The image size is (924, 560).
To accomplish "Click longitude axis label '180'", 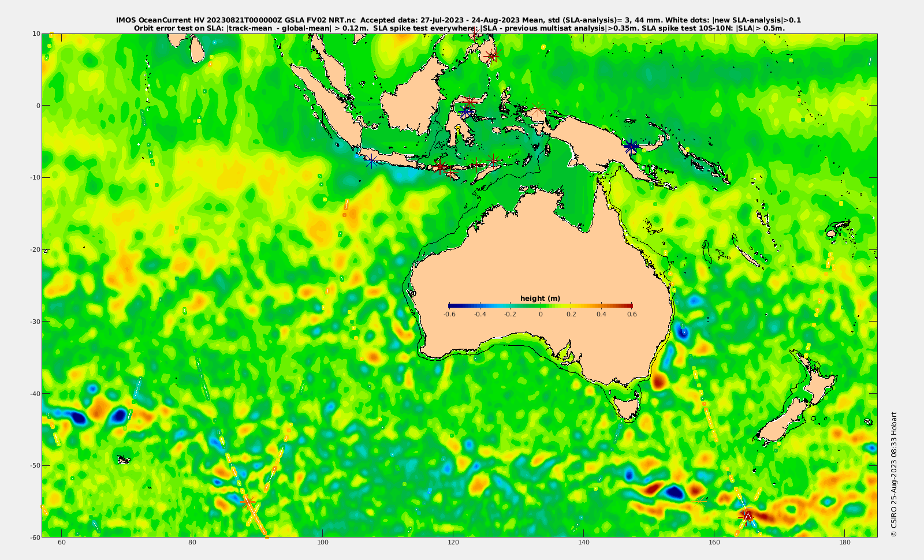I will (x=845, y=542).
